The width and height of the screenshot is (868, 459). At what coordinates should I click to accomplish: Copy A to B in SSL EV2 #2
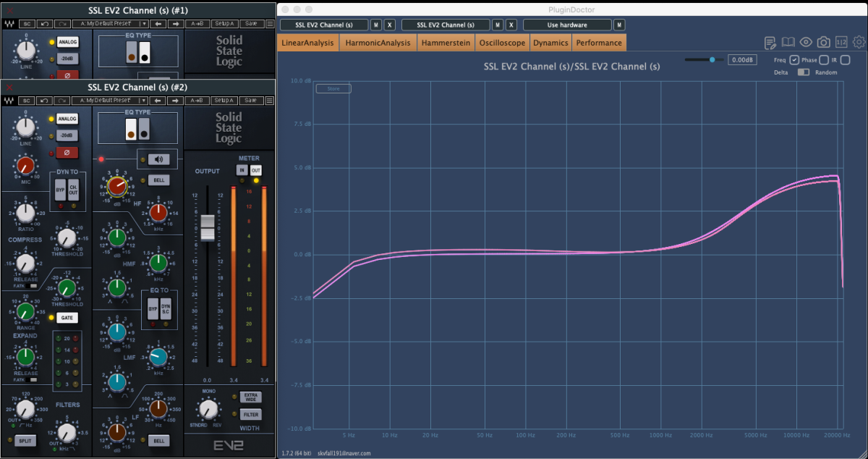[196, 101]
